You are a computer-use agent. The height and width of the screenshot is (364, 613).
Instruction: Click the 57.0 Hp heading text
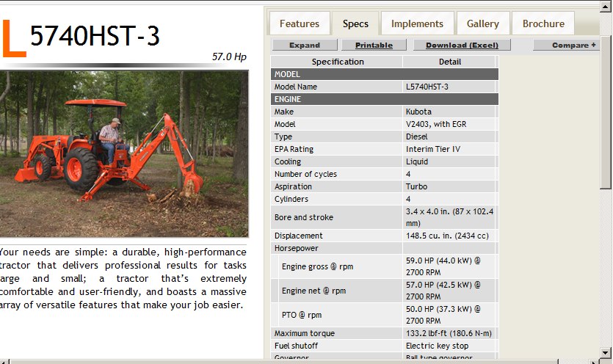pyautogui.click(x=229, y=57)
